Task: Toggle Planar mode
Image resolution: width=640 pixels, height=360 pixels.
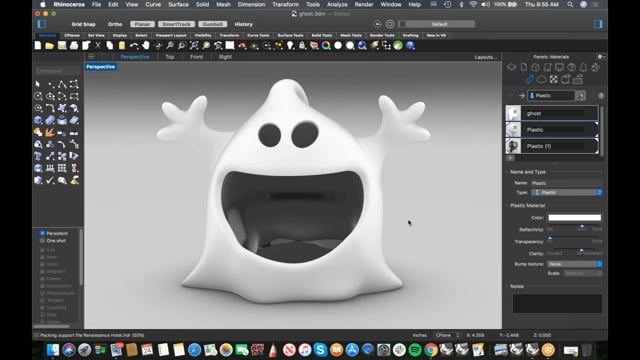Action: coord(142,24)
